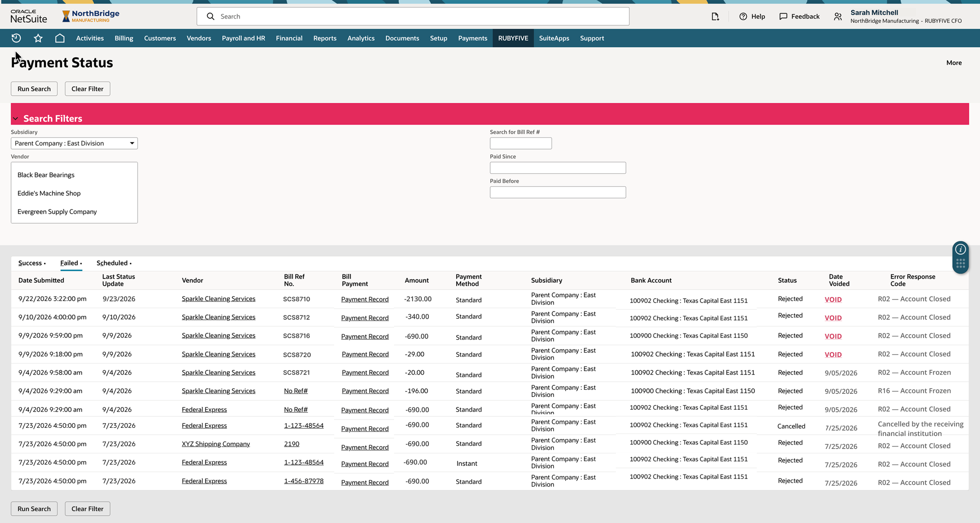Click the top Run Search button
Image resolution: width=980 pixels, height=523 pixels.
[34, 89]
